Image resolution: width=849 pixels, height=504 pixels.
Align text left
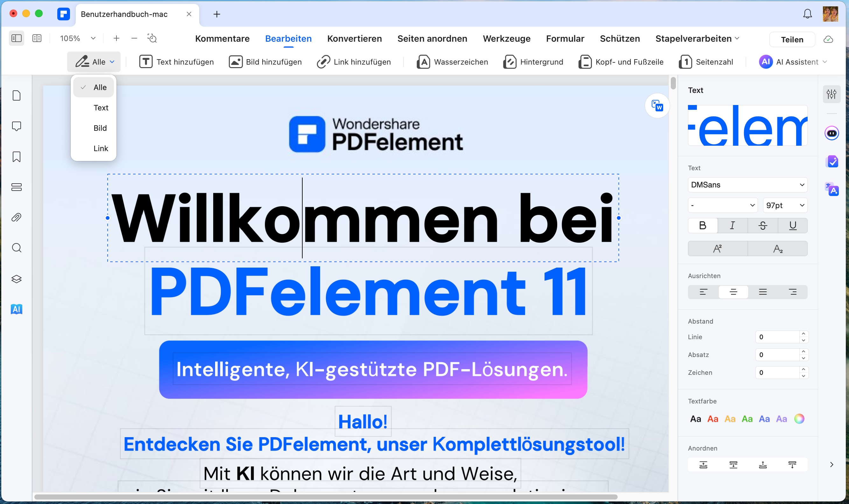(703, 292)
